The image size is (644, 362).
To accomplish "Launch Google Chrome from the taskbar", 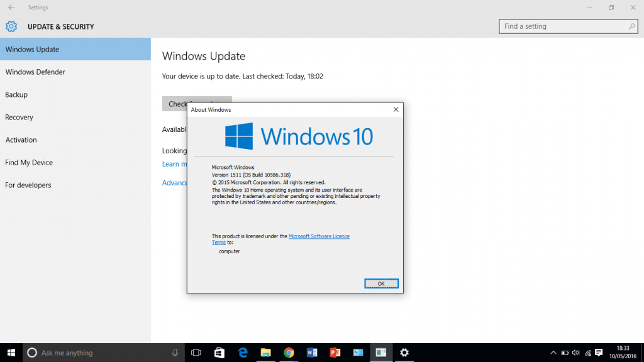I will click(289, 353).
